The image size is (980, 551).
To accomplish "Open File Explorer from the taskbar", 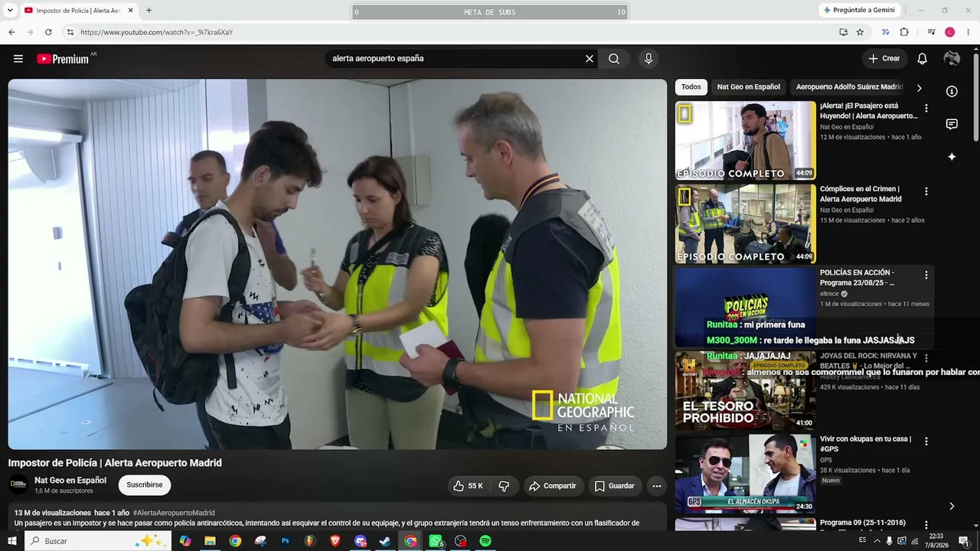I will (210, 541).
